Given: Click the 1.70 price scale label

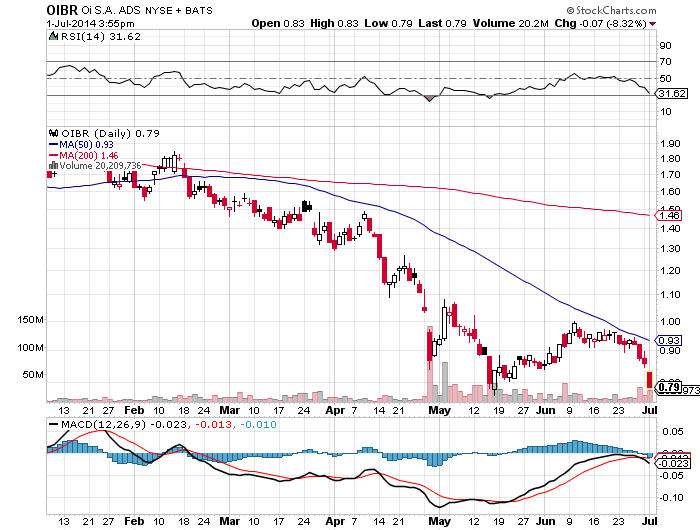Looking at the screenshot, I should pos(671,175).
